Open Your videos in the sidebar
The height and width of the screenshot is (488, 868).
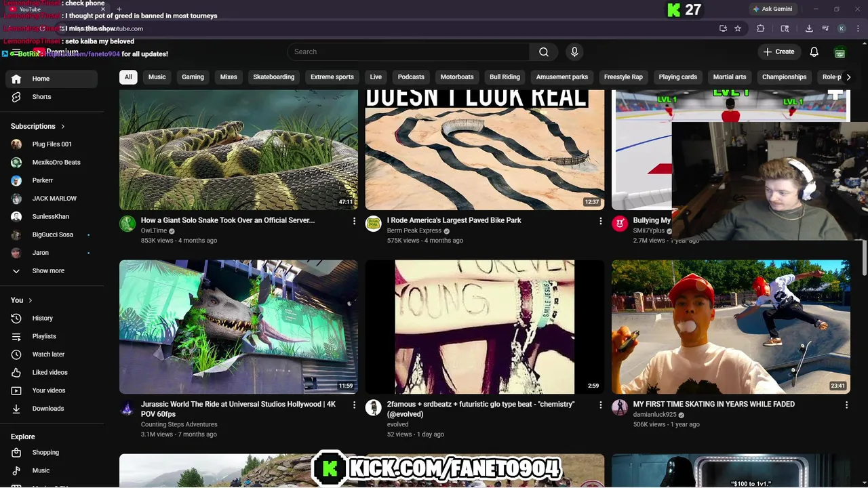(52, 390)
